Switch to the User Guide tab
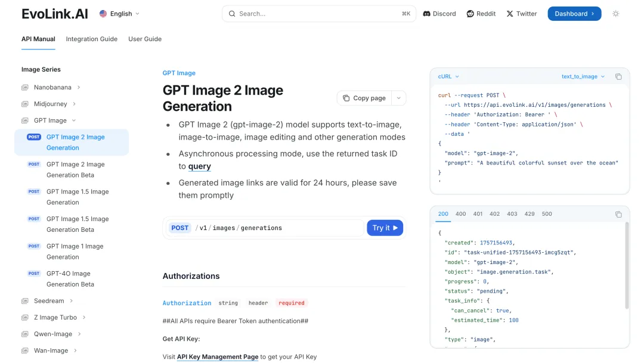 [145, 39]
